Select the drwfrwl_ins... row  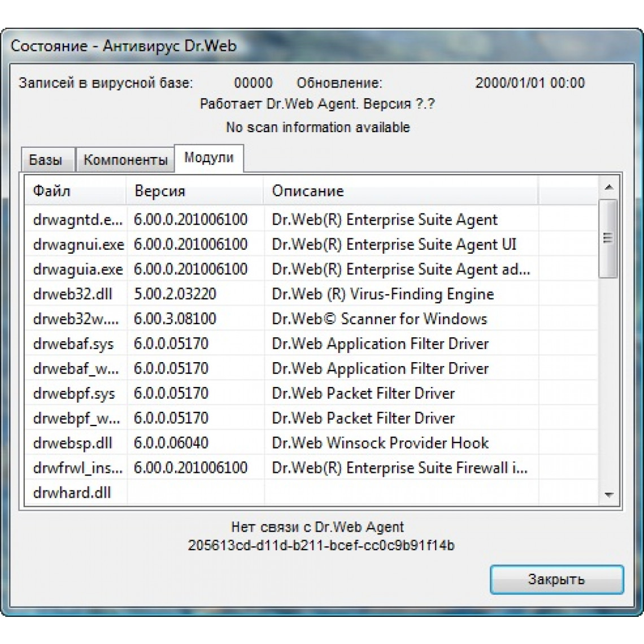tap(311, 468)
